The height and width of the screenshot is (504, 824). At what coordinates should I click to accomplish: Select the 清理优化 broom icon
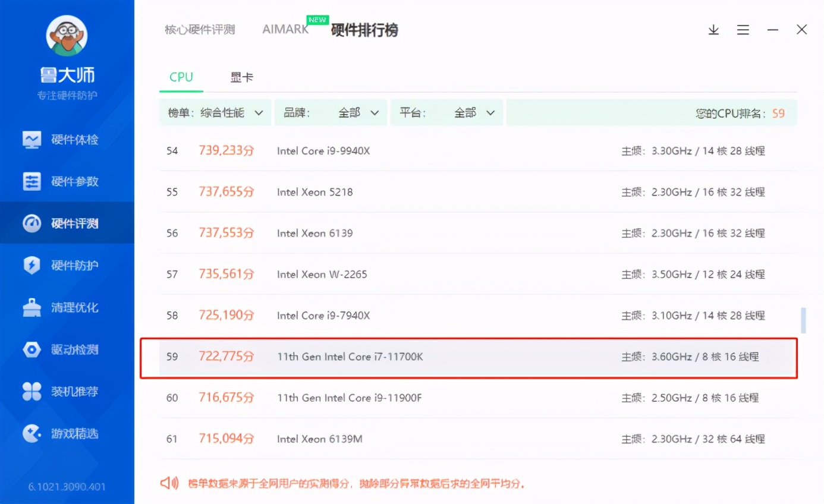(32, 307)
